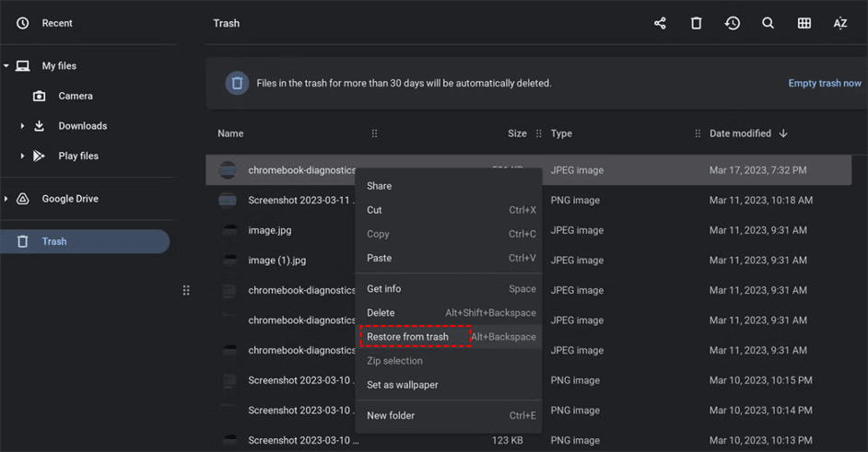Click the sidebar resize drag handle
Image resolution: width=868 pixels, height=452 pixels.
pyautogui.click(x=186, y=290)
